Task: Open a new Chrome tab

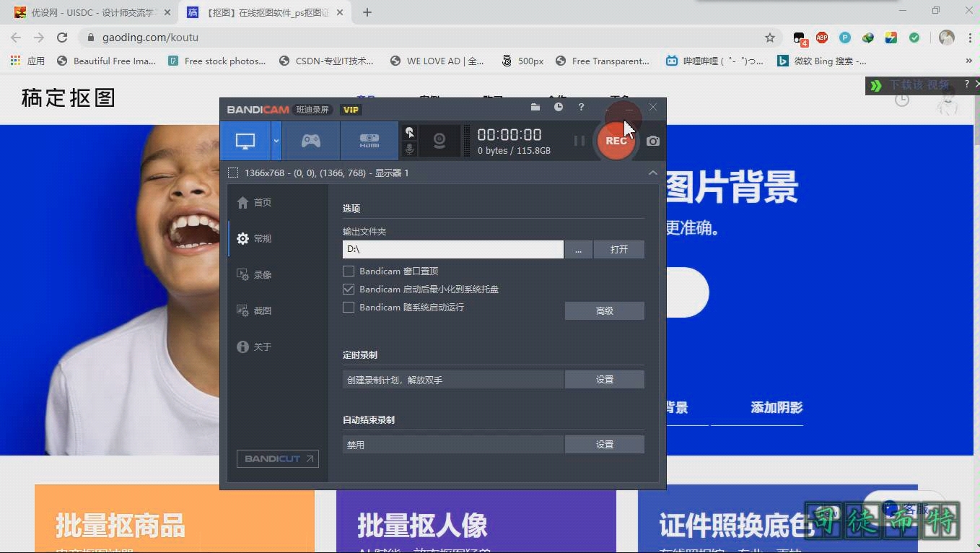Action: (367, 12)
